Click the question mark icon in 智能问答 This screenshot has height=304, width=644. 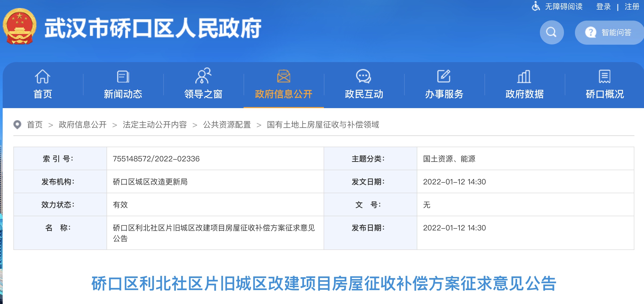click(x=590, y=33)
